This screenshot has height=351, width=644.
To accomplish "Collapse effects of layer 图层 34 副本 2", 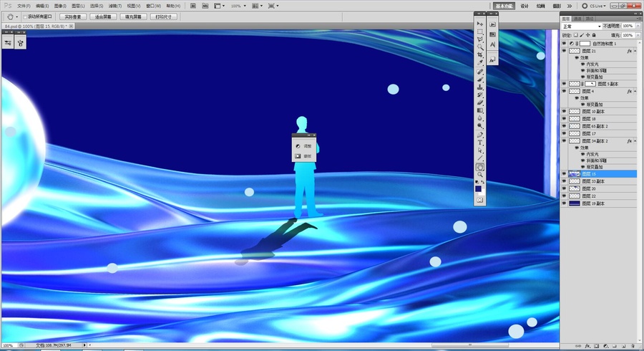I will (x=635, y=141).
